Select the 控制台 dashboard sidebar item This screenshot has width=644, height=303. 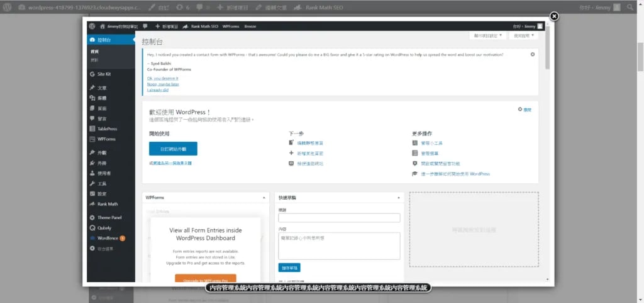111,40
